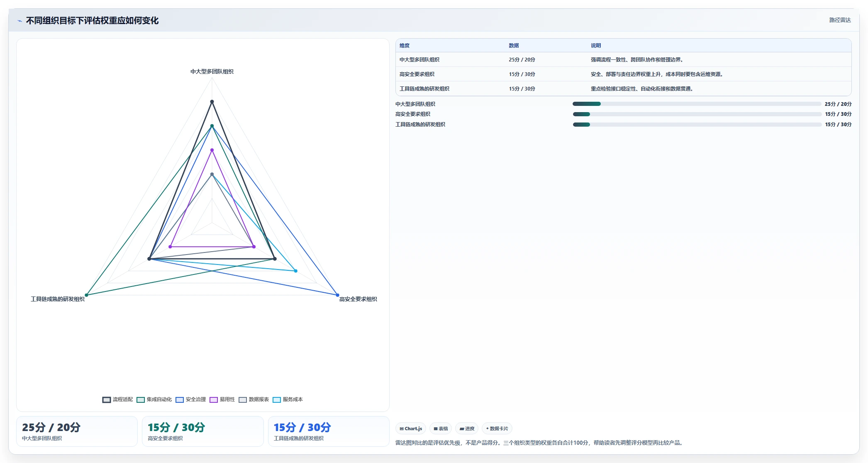Click the 高安全要求组织 progress row label
The image size is (868, 463).
click(x=412, y=114)
